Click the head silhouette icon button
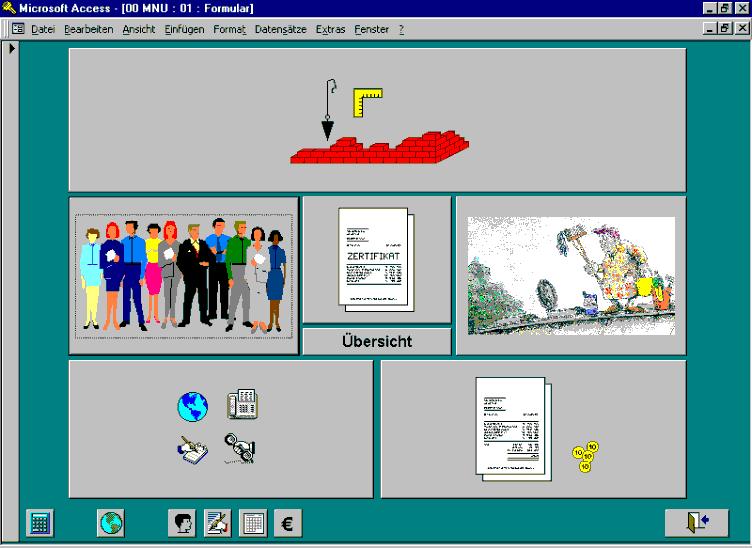The width and height of the screenshot is (752, 548). coord(183,522)
